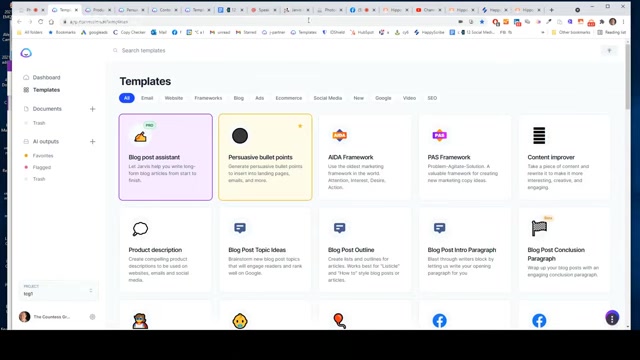Image resolution: width=640 pixels, height=360 pixels.
Task: Open the Blog Post Intro Paragraph icon
Action: click(440, 228)
